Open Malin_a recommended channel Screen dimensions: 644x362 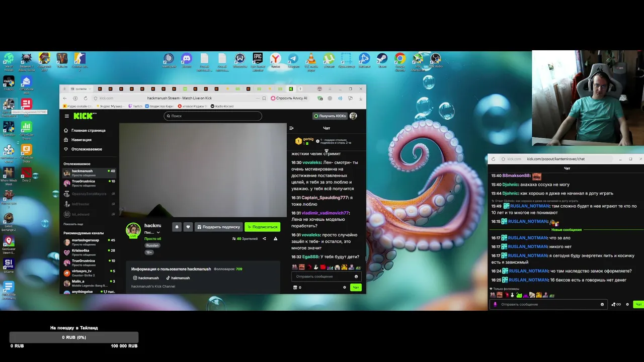pos(89,283)
